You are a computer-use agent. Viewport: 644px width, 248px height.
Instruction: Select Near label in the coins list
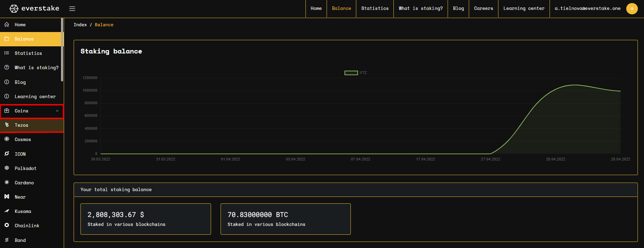pyautogui.click(x=20, y=197)
